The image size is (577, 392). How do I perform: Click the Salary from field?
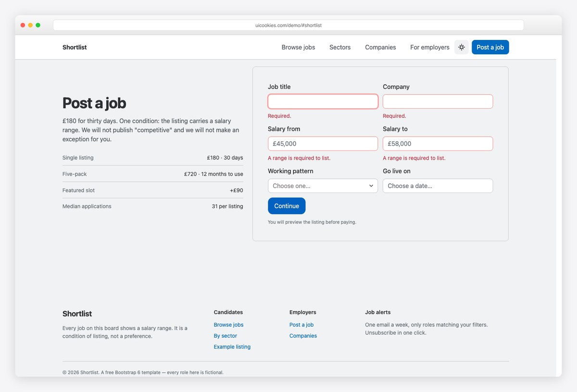coord(323,144)
